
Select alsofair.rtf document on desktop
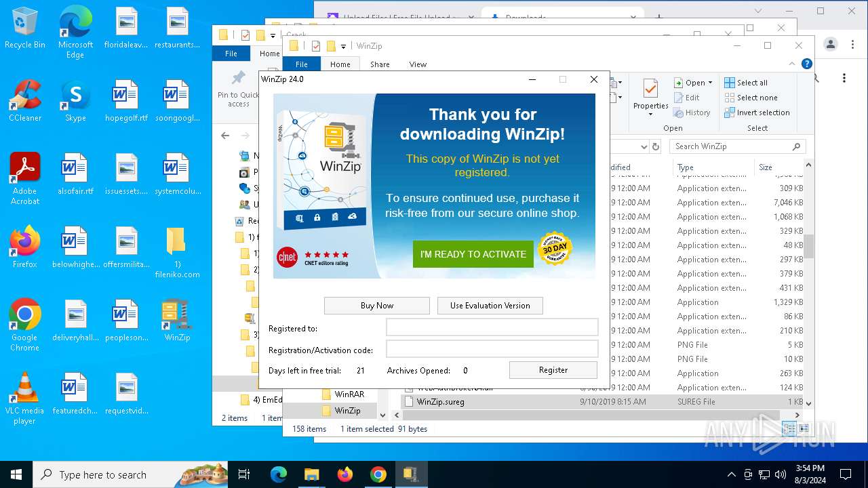pyautogui.click(x=75, y=174)
